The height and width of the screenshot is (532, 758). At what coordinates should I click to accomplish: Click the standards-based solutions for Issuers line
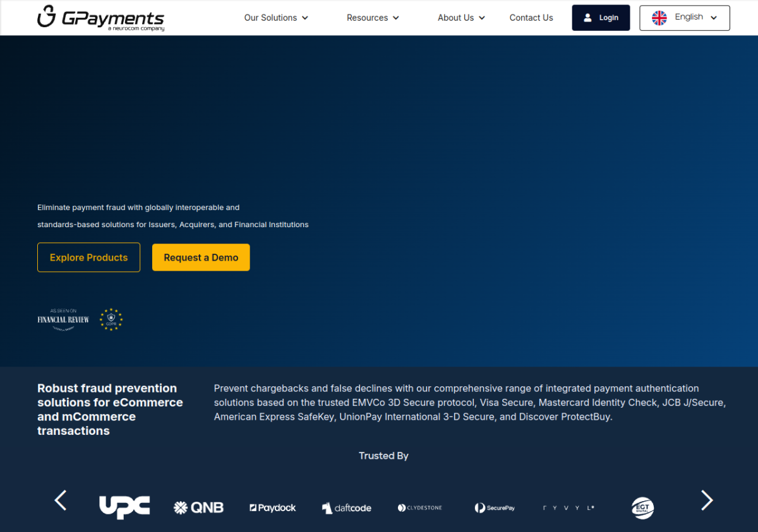[x=173, y=224]
